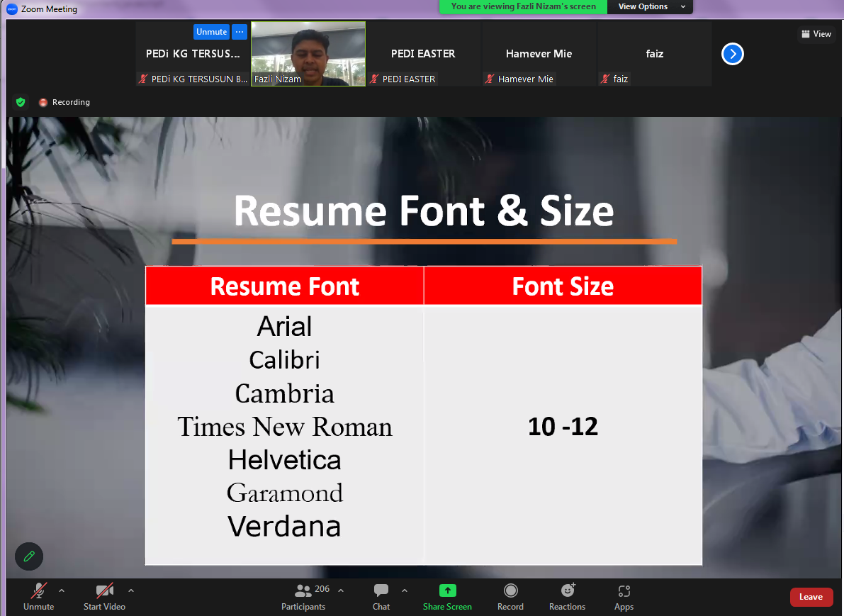Viewport: 844px width, 616px height.
Task: Click the three-dots more options button
Action: click(x=240, y=32)
